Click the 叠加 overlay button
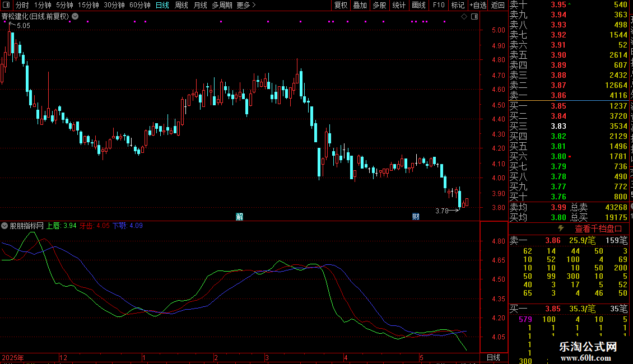 pyautogui.click(x=360, y=5)
